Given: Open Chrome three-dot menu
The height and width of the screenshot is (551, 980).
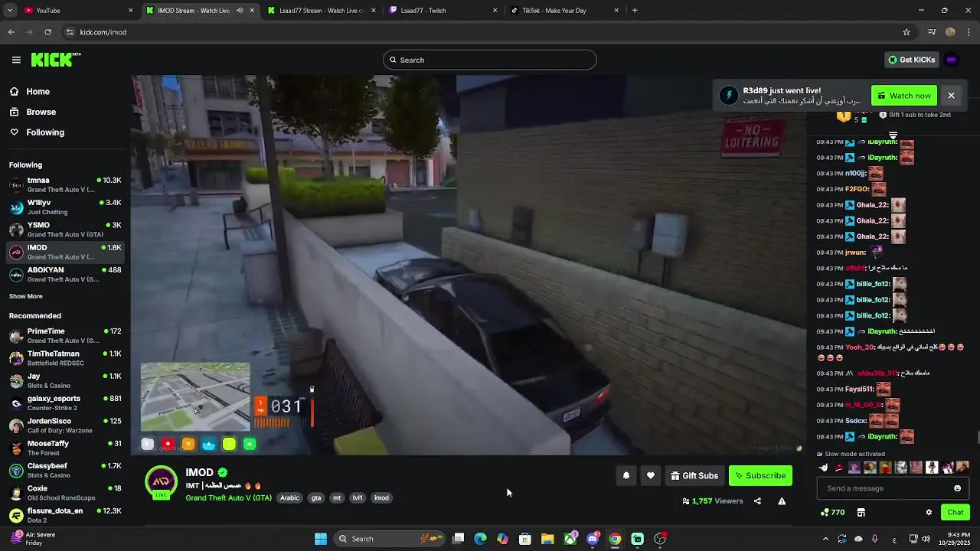Looking at the screenshot, I should coord(969,32).
